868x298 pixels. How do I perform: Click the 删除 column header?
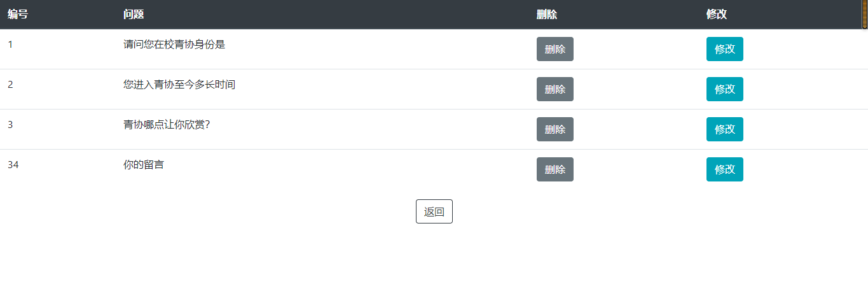tap(547, 15)
